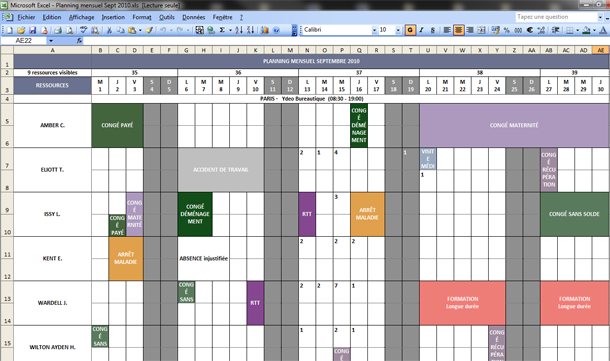
Task: Apply Percent style icon
Action: [507, 30]
